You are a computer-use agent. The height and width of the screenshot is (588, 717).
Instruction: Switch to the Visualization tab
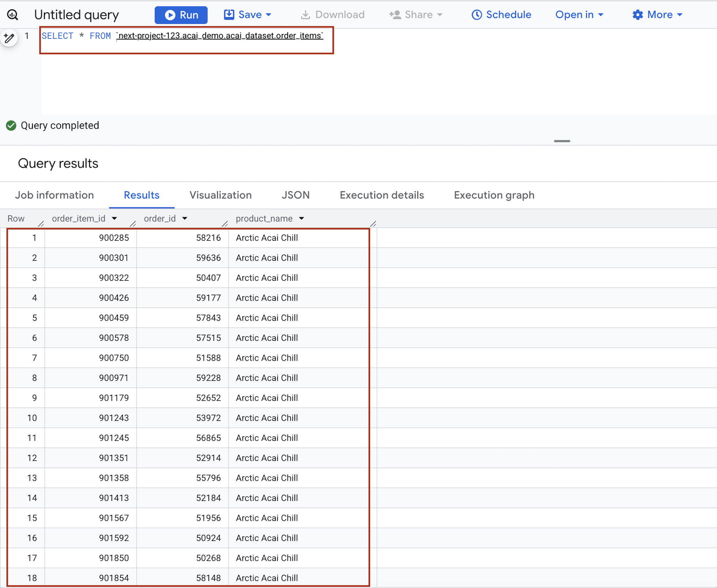coord(220,195)
